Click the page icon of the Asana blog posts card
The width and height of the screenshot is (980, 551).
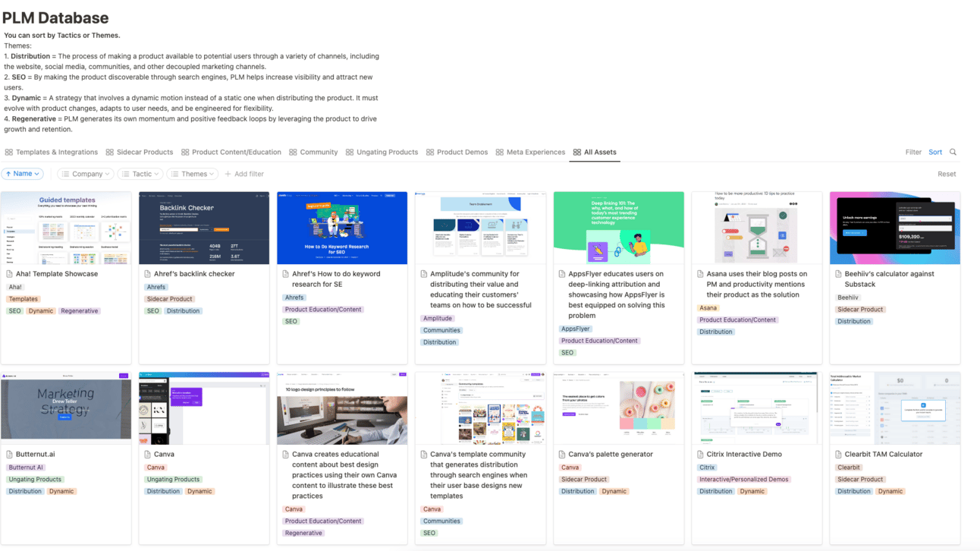700,274
